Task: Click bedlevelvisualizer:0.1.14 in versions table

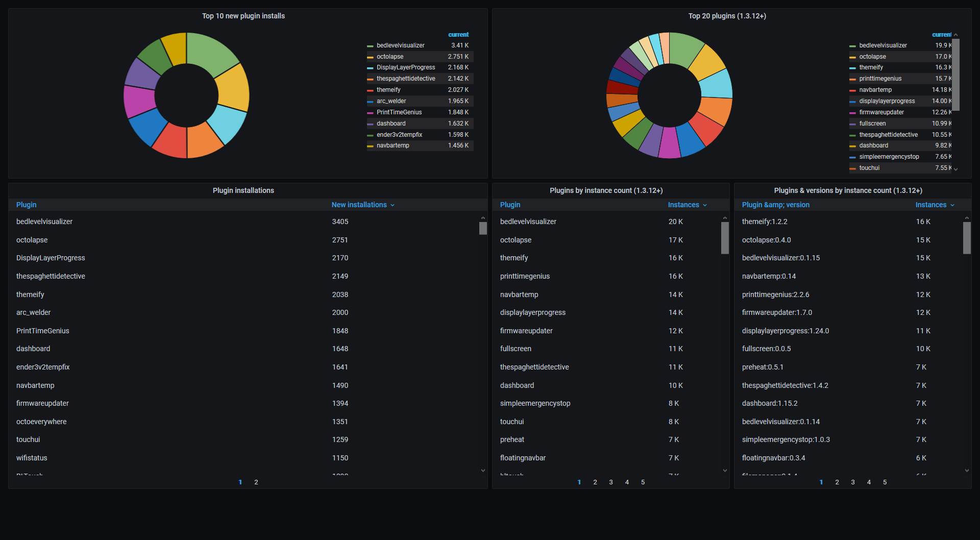Action: [780, 422]
